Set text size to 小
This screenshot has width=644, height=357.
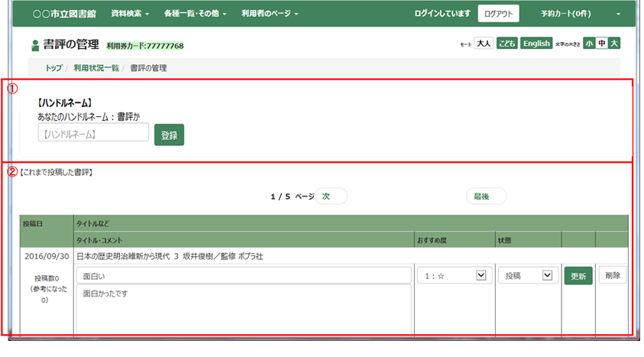[588, 44]
